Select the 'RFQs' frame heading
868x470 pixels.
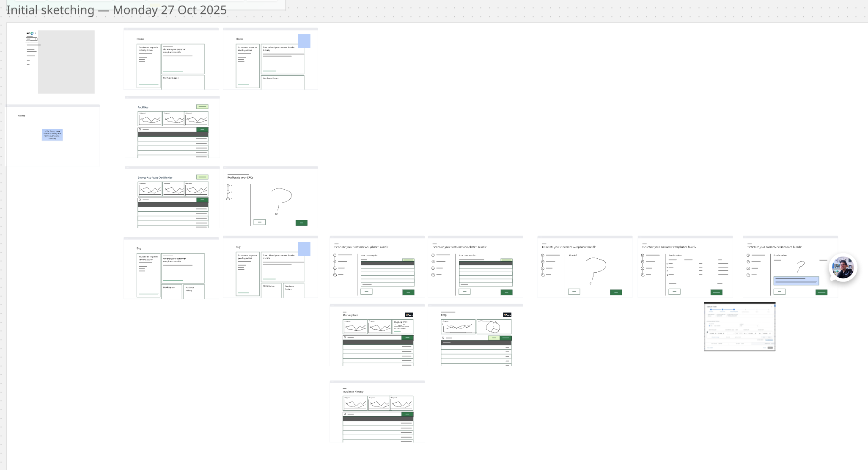(x=444, y=315)
